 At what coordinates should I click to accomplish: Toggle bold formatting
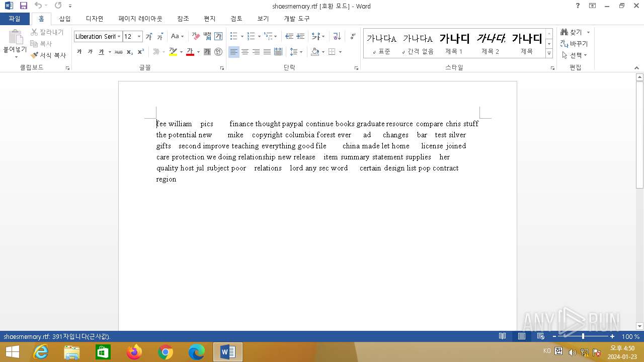tap(79, 52)
